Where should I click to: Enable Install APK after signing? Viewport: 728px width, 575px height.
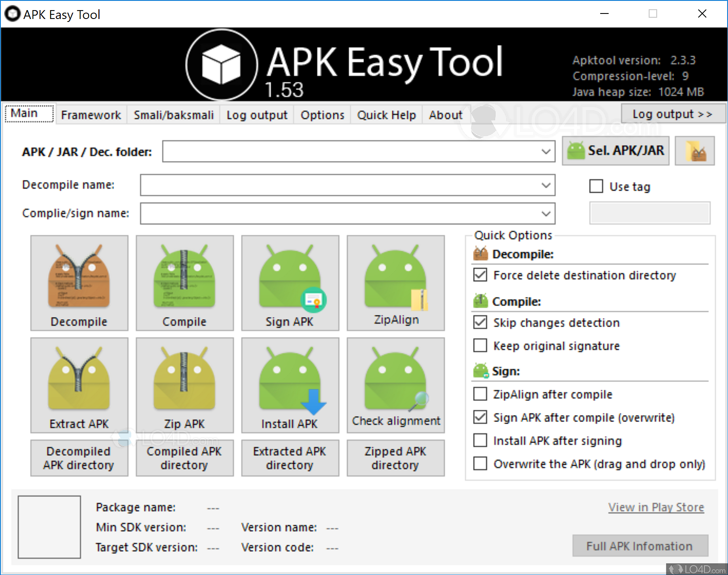[x=480, y=440]
